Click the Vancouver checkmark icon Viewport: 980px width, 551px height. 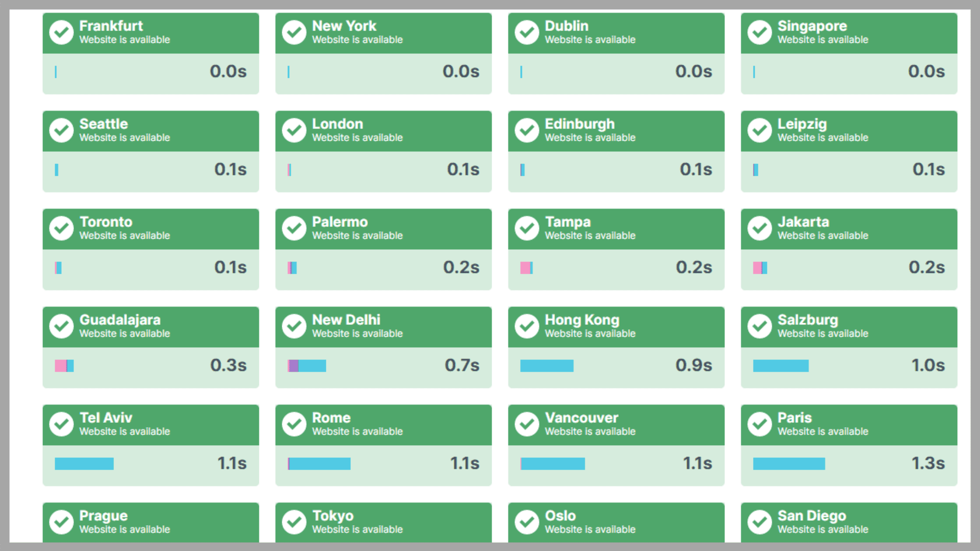point(527,424)
